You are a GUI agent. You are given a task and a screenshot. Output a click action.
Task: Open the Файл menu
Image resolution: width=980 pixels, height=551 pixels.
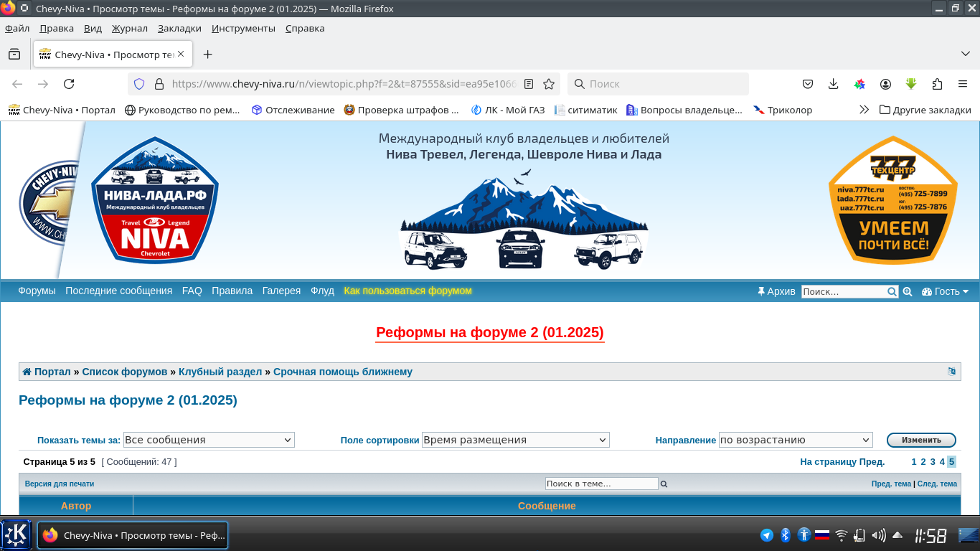17,29
